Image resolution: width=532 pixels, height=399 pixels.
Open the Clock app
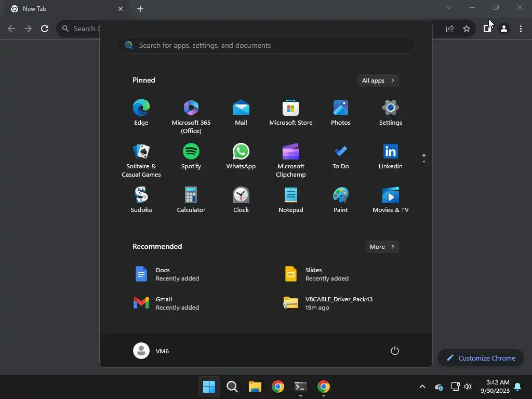[x=241, y=201]
